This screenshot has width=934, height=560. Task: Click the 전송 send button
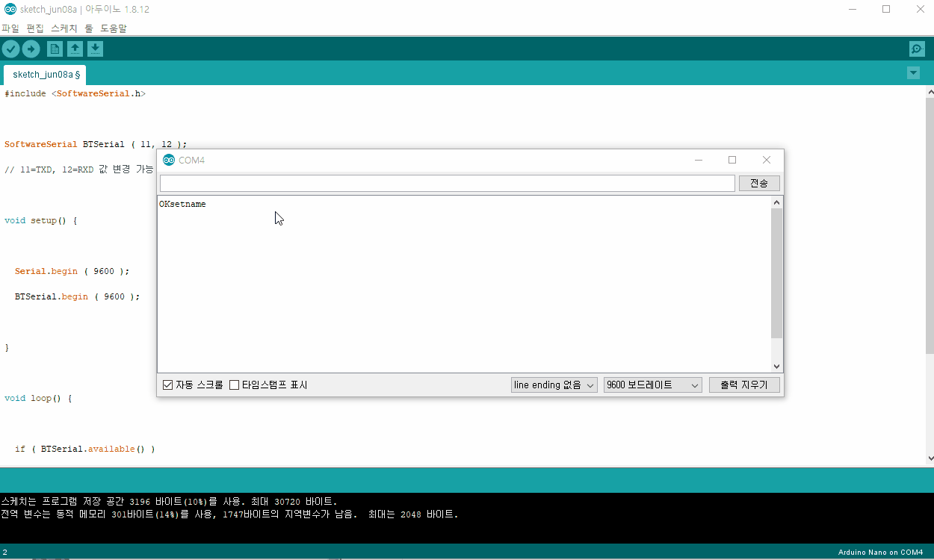[x=759, y=183]
